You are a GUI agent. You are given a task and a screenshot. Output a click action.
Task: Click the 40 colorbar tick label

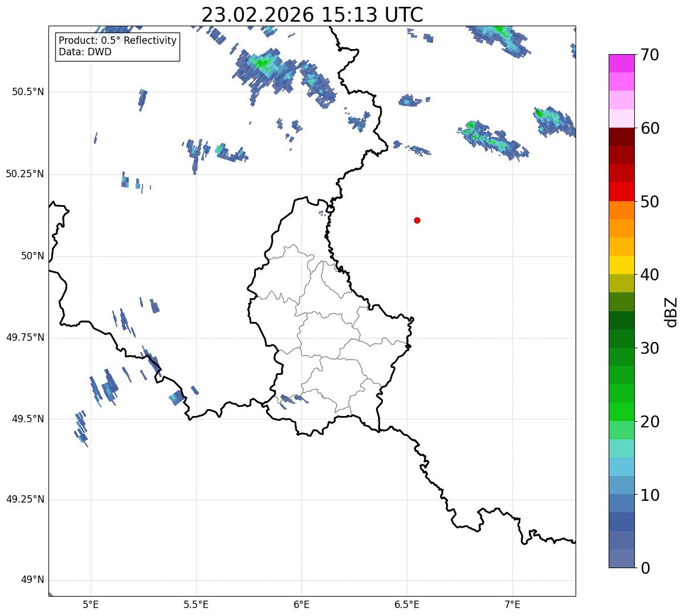pyautogui.click(x=650, y=275)
